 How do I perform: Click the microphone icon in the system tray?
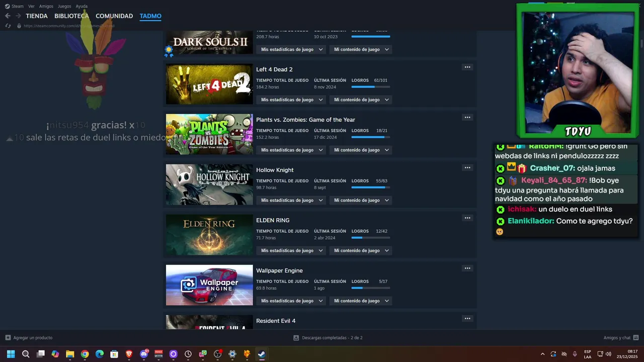tap(575, 354)
